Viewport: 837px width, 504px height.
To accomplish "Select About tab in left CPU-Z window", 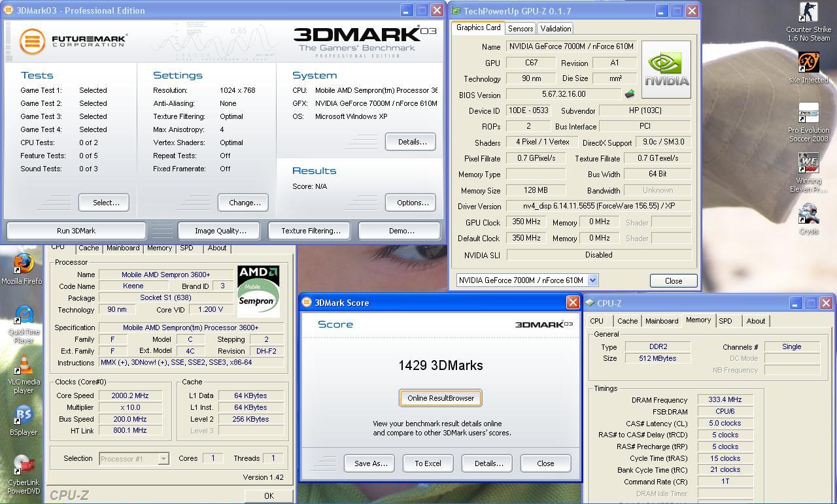I will (x=217, y=248).
